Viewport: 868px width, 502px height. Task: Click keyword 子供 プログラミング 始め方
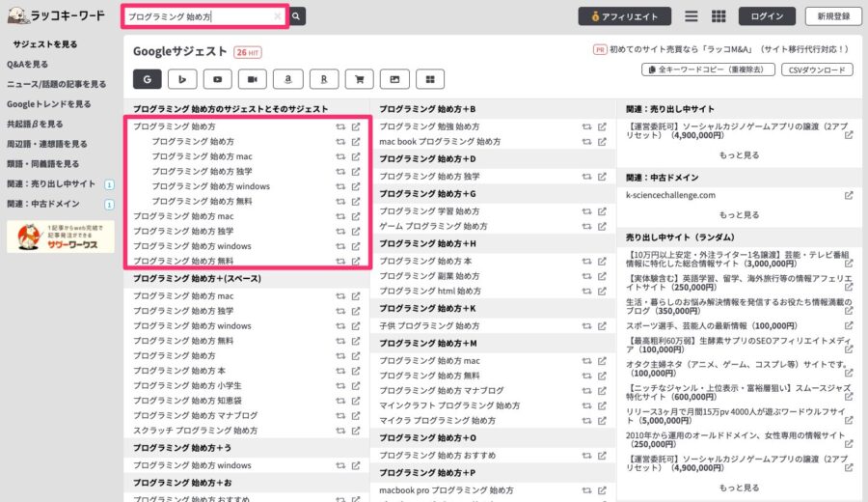(429, 326)
